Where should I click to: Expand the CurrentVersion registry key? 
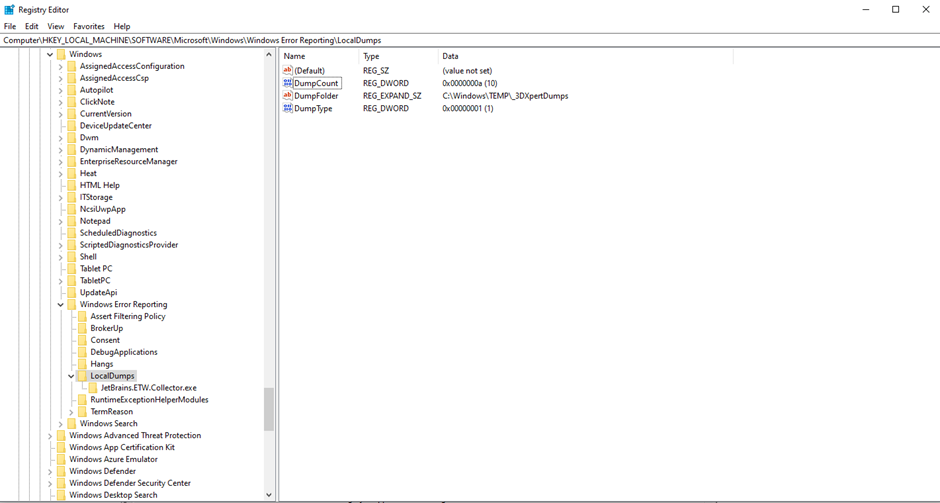pos(60,114)
